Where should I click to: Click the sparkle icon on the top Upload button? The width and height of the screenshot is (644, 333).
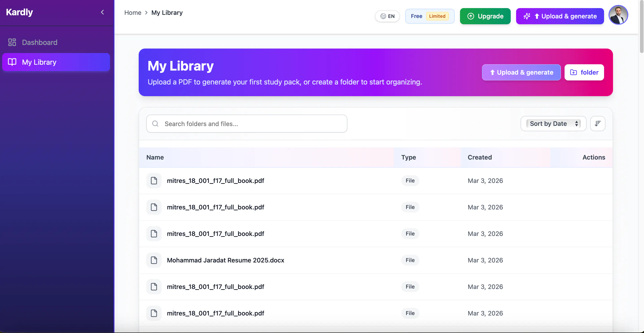[527, 16]
